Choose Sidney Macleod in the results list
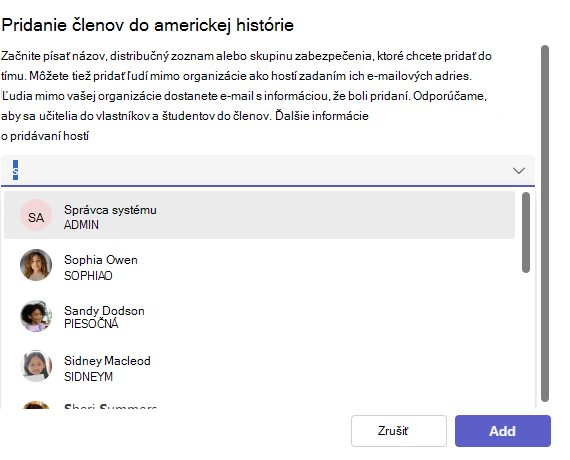The width and height of the screenshot is (570, 460). (x=259, y=366)
